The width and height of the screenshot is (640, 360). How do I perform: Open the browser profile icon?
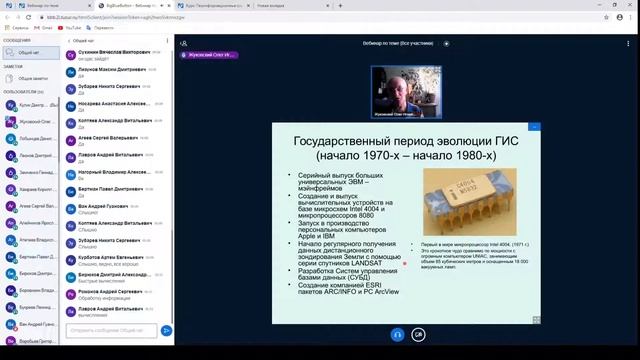pos(620,17)
